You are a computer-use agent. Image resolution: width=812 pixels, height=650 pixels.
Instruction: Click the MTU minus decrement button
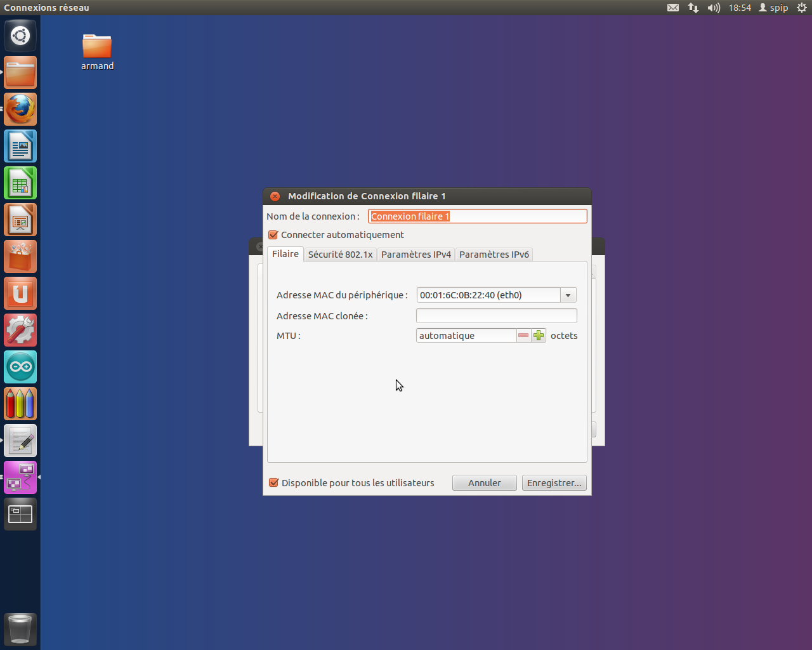coord(523,336)
